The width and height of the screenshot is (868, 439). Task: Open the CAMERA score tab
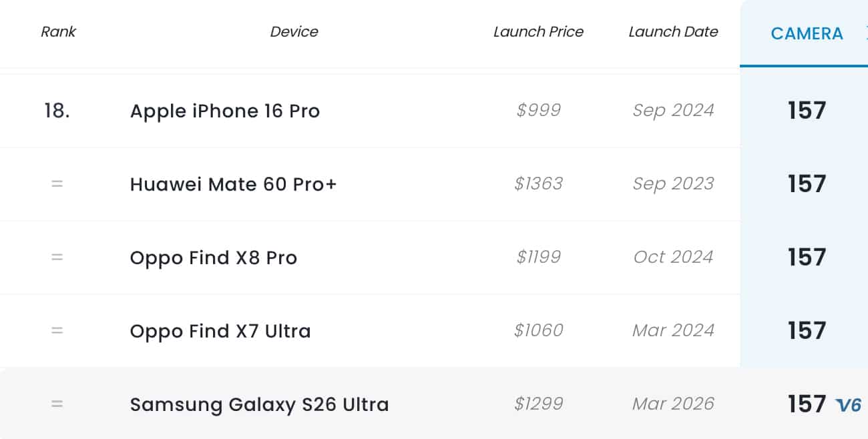807,33
